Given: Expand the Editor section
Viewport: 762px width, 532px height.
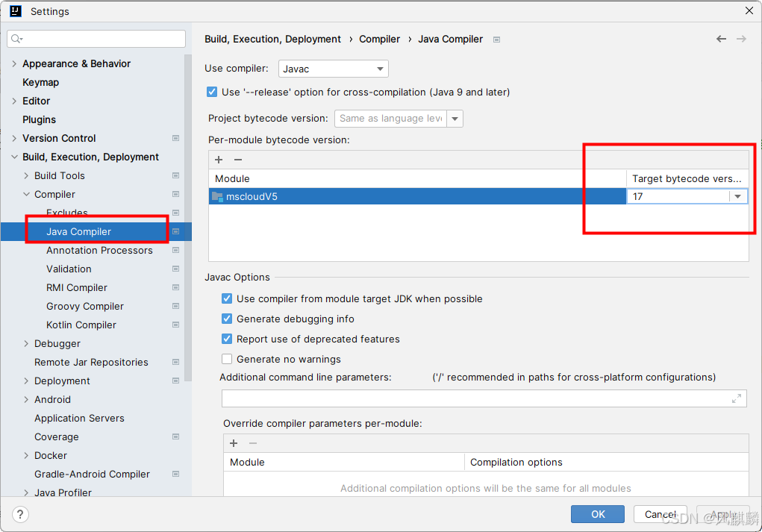Looking at the screenshot, I should [x=14, y=101].
